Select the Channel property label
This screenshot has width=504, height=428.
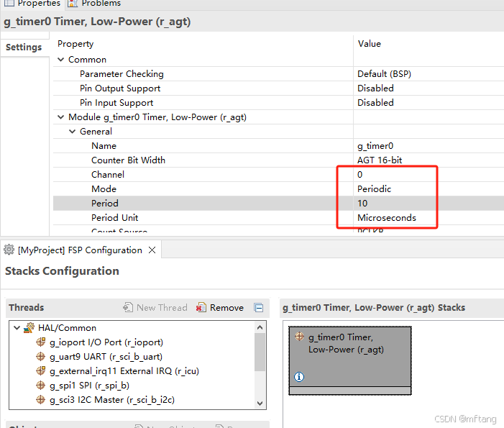[108, 175]
